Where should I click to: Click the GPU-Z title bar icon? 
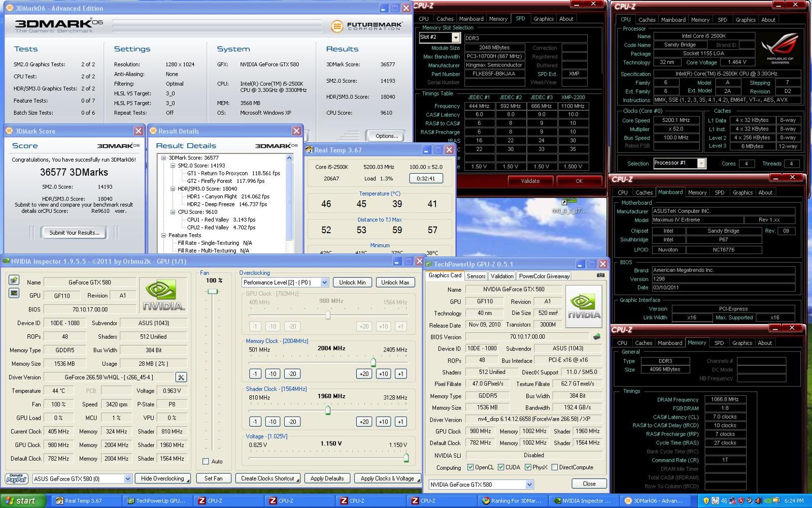429,264
